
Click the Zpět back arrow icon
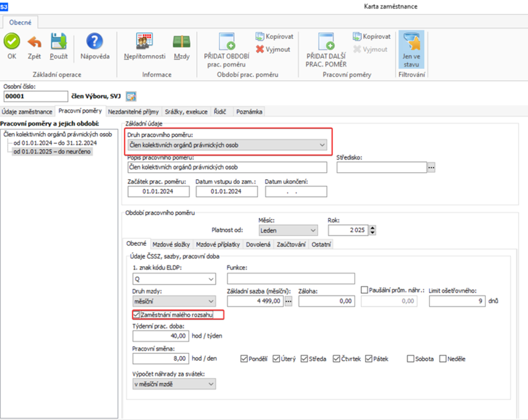point(34,42)
